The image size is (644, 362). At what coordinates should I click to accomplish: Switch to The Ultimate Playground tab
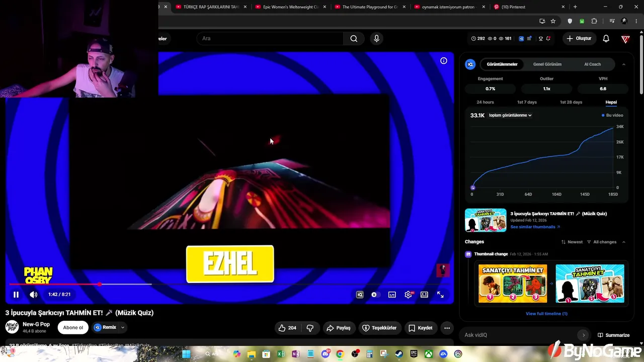(x=370, y=7)
